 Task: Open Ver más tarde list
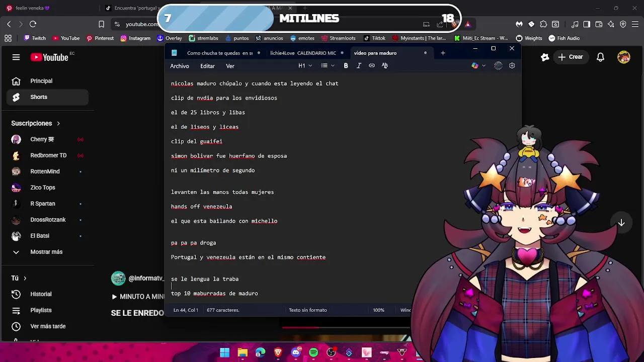[48, 326]
